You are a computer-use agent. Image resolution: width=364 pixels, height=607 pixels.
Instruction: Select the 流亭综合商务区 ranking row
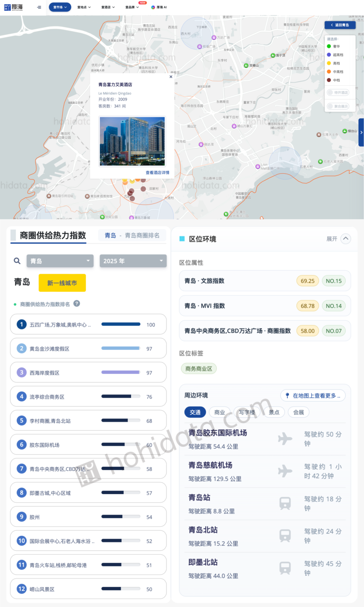pos(88,396)
